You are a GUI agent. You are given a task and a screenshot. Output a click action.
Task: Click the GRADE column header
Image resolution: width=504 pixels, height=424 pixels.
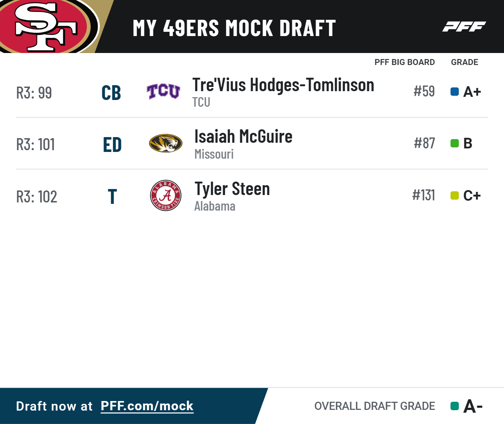click(x=464, y=62)
